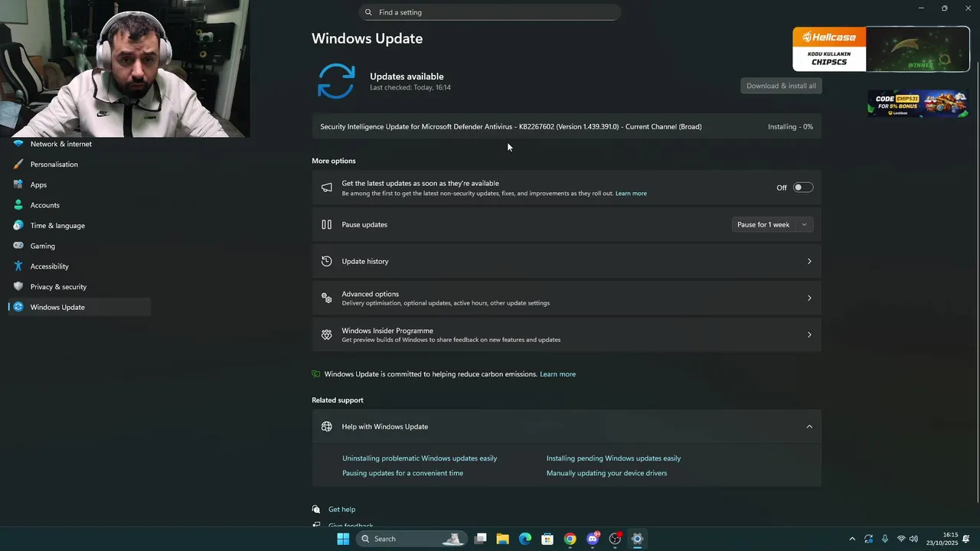Click the Get help headset icon

(x=316, y=510)
